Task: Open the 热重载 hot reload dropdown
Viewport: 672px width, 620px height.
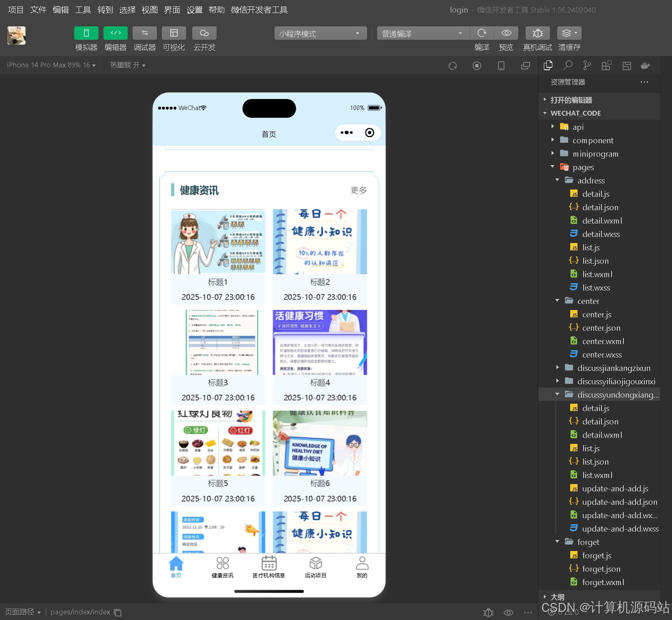Action: tap(128, 65)
